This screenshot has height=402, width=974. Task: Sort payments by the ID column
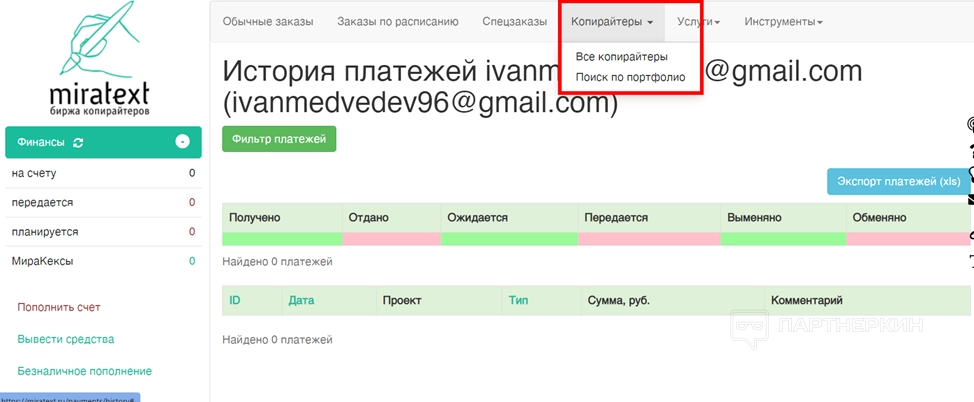pos(235,300)
